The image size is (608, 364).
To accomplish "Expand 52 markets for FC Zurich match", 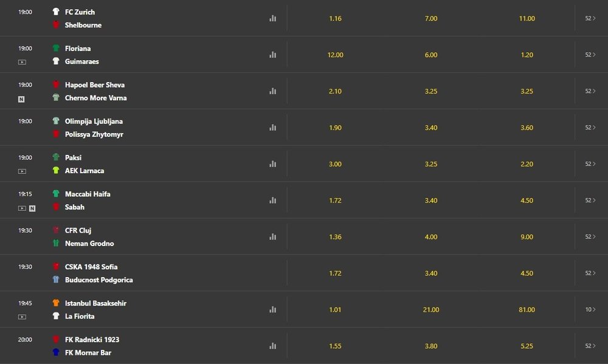I will tap(590, 18).
